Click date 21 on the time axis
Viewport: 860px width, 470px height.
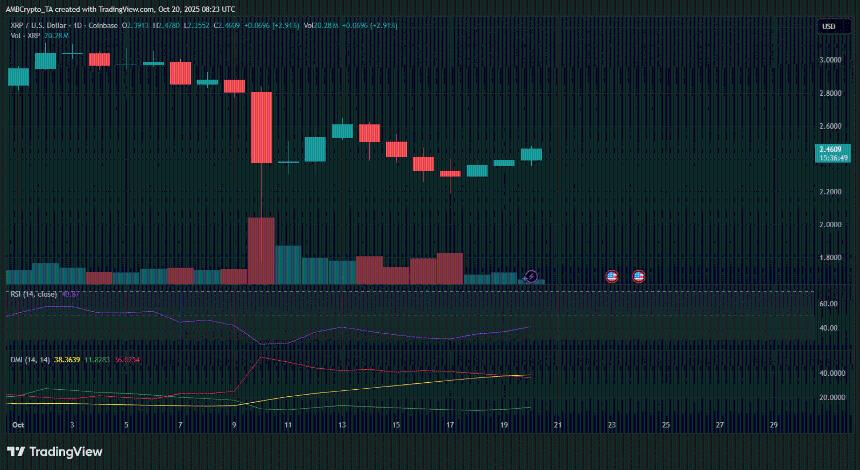pyautogui.click(x=558, y=424)
